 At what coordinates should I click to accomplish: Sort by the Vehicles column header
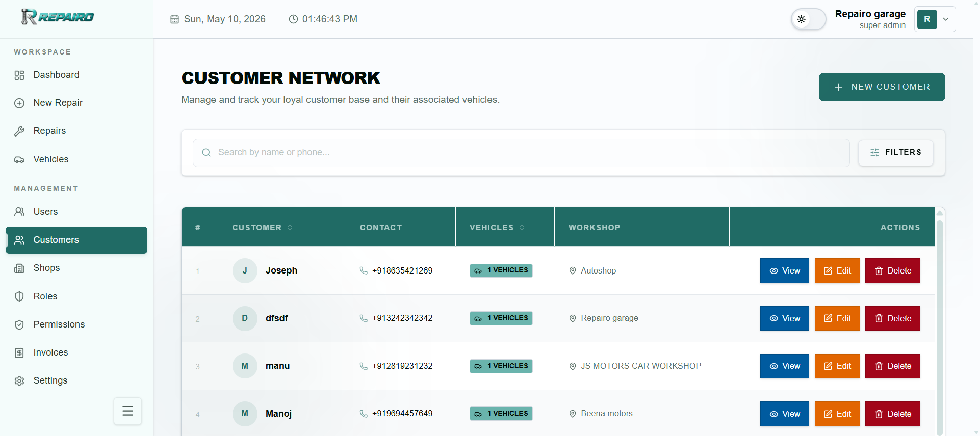pos(497,228)
